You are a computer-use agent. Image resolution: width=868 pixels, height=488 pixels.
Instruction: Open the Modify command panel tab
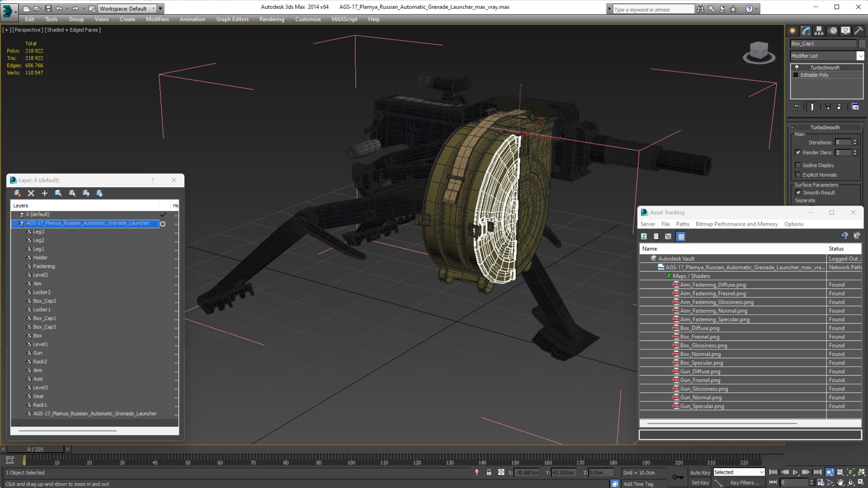click(806, 31)
